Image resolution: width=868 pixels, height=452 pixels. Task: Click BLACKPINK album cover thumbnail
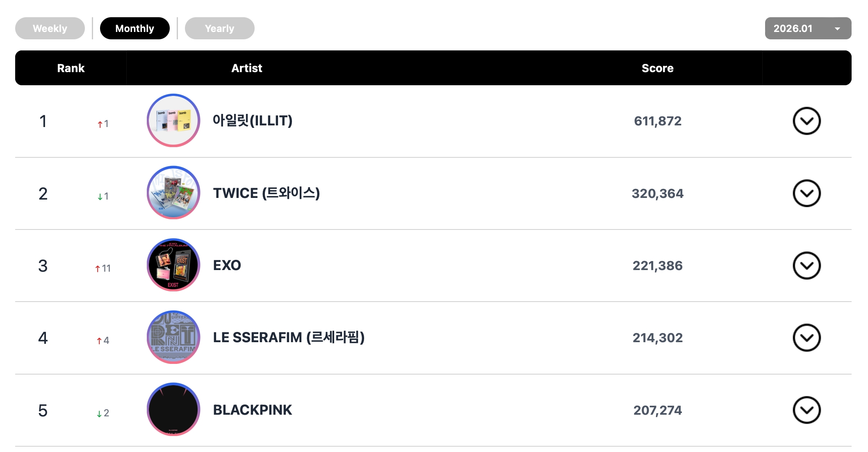173,409
